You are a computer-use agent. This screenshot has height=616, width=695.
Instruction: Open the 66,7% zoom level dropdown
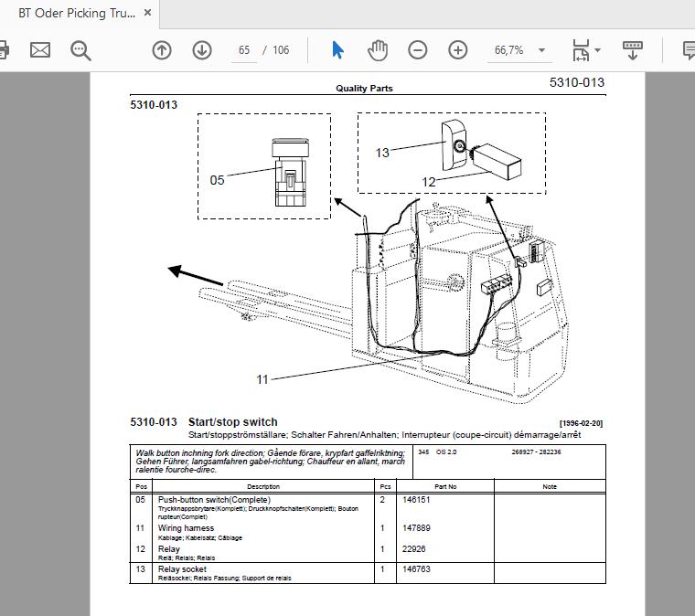[541, 50]
